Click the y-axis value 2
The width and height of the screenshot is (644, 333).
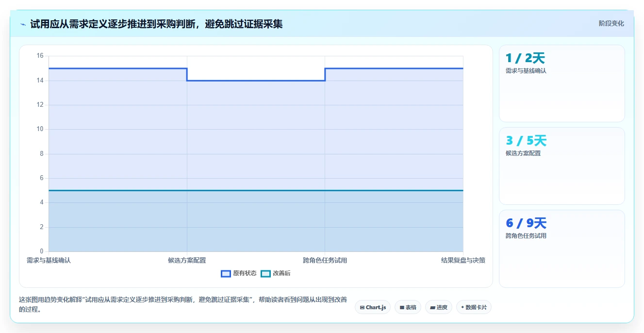(x=42, y=227)
